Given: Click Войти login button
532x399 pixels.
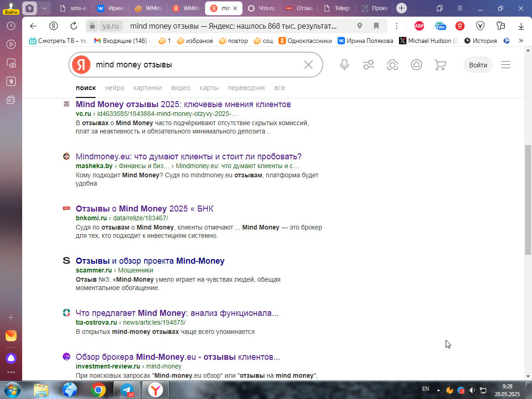Looking at the screenshot, I should click(478, 65).
